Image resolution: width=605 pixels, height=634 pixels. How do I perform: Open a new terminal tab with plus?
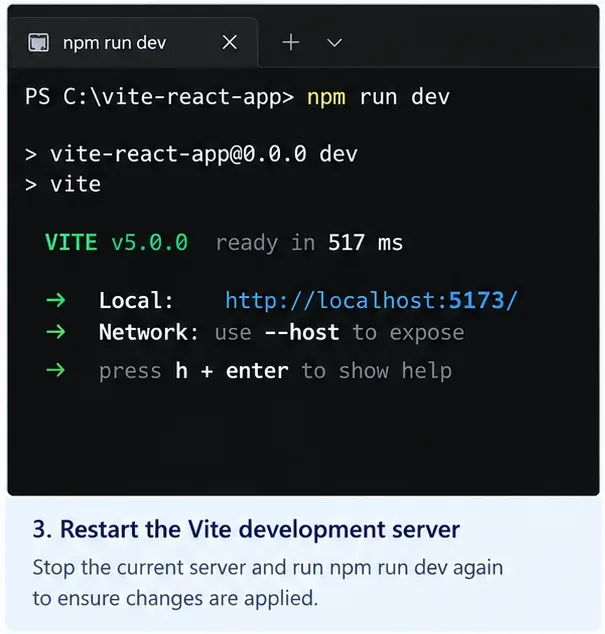point(291,42)
